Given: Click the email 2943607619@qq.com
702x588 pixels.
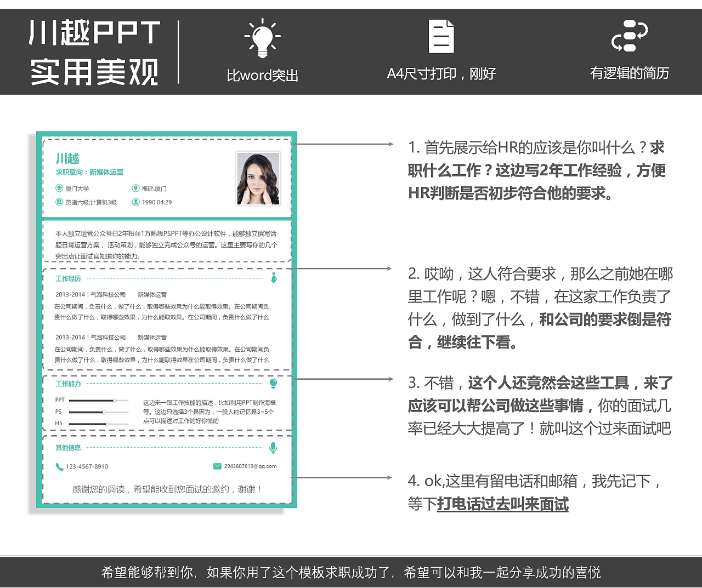Looking at the screenshot, I should 250,466.
